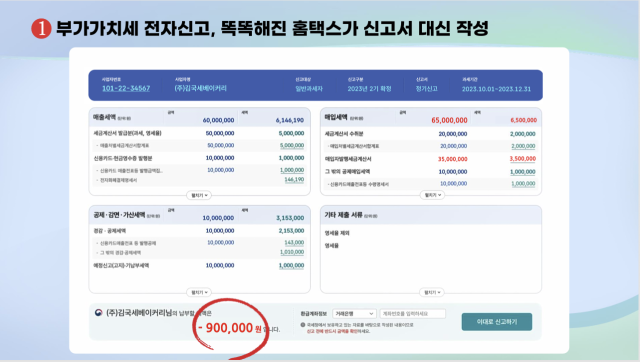Click the 공제 total tax 3,153,000
The width and height of the screenshot is (640, 362).
pyautogui.click(x=290, y=218)
